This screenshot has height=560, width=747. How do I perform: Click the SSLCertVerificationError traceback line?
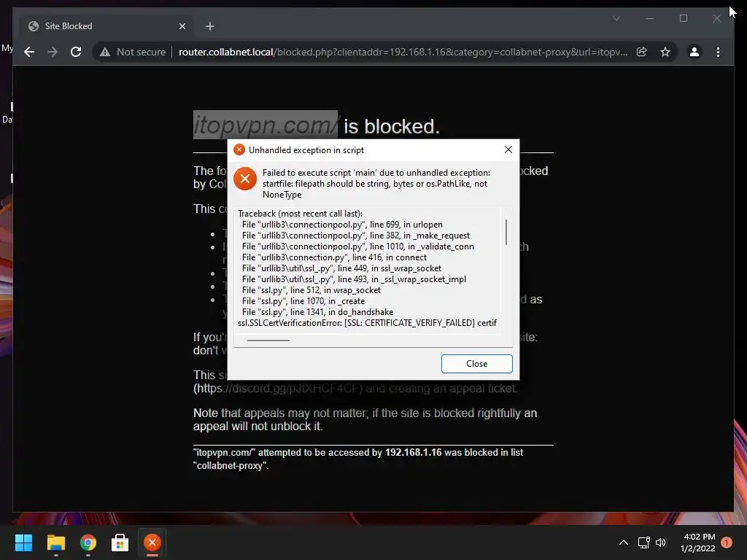click(367, 323)
